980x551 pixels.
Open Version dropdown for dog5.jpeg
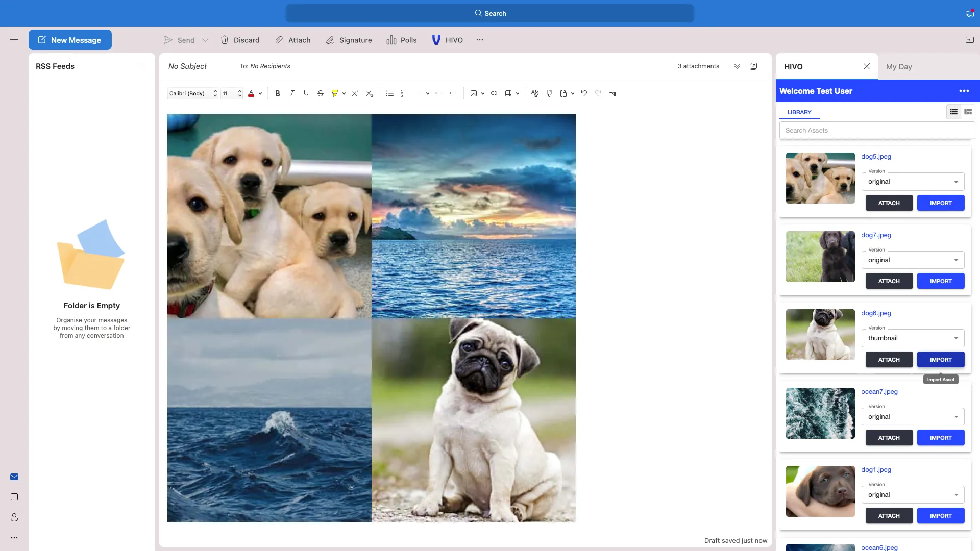(x=913, y=182)
